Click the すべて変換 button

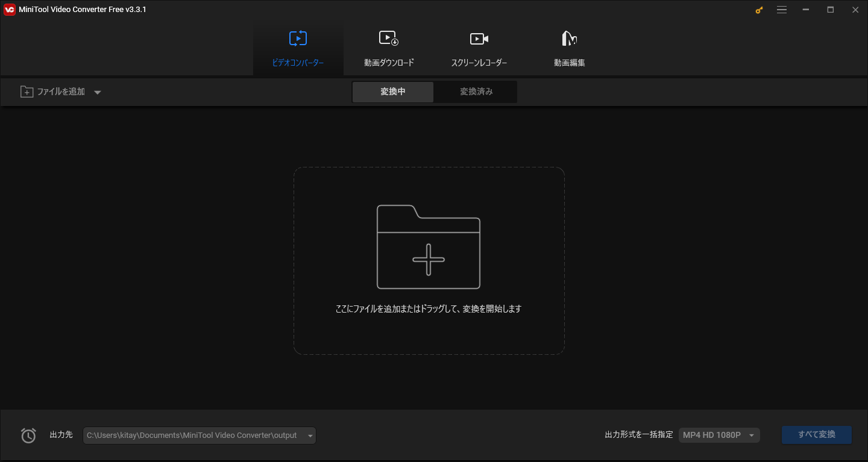click(817, 435)
